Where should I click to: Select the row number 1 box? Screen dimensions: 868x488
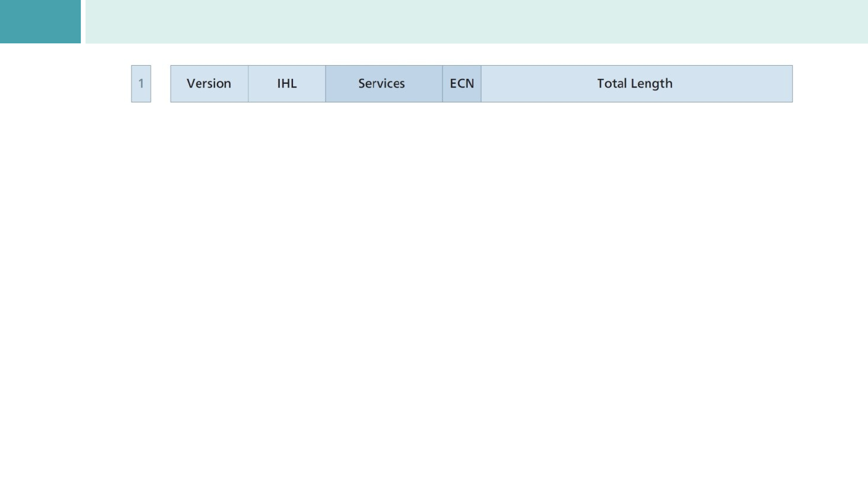point(141,84)
